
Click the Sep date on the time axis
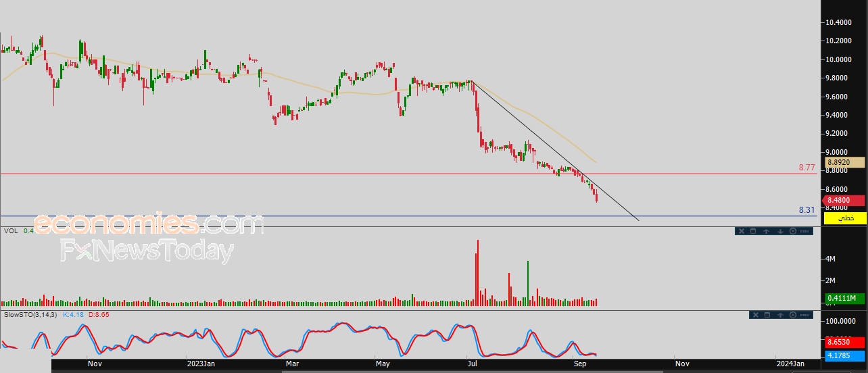click(580, 364)
